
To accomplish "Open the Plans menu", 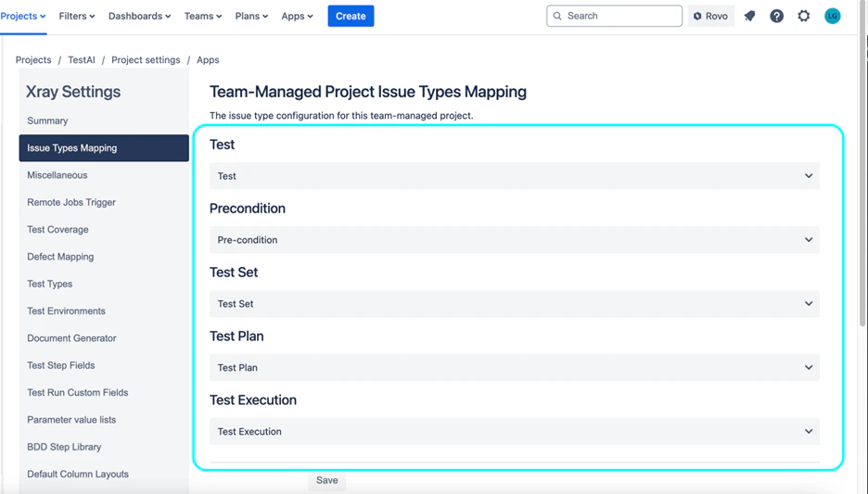I will (251, 16).
